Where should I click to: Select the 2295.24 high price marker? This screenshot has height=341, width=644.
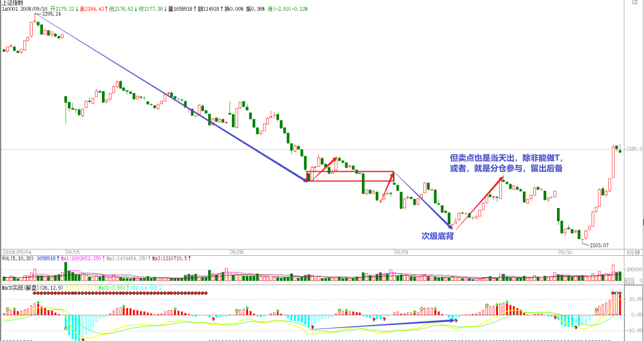click(x=49, y=13)
